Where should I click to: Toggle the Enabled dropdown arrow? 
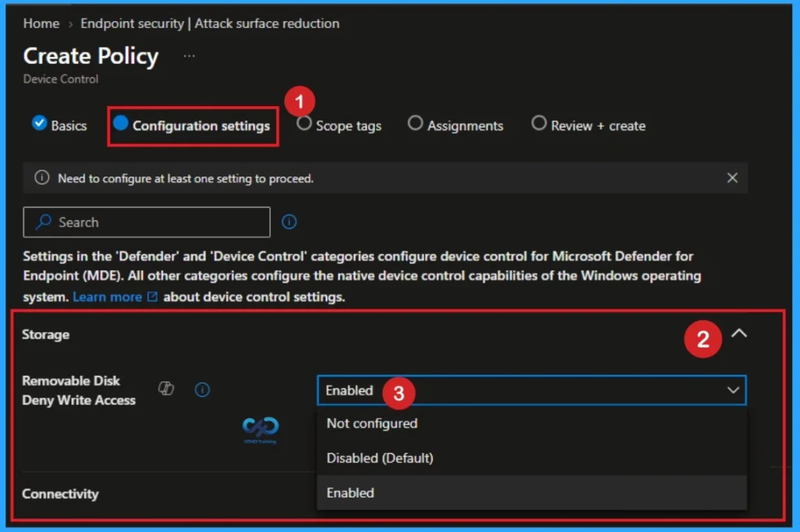(x=733, y=390)
